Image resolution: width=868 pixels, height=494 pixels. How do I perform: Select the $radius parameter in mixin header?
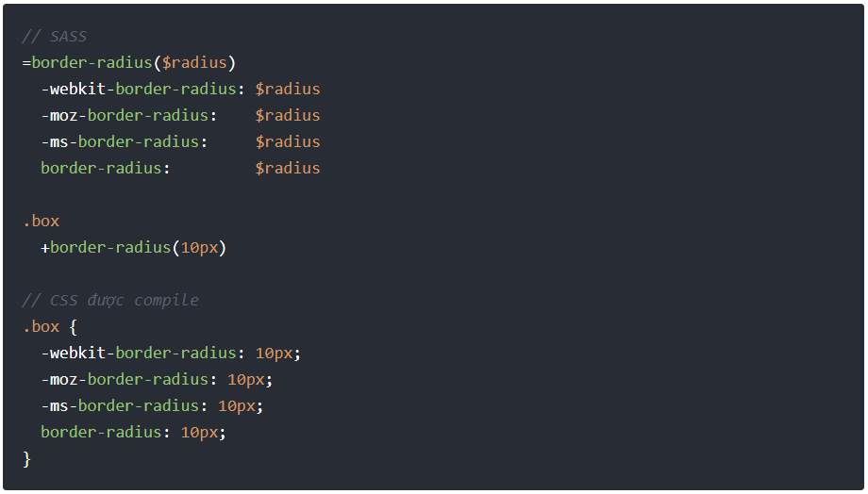[x=194, y=62]
